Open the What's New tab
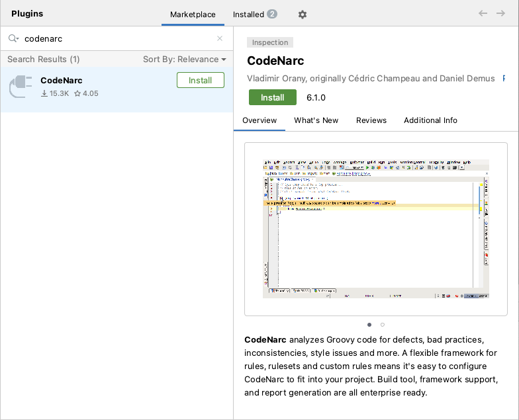Image resolution: width=519 pixels, height=420 pixels. pos(316,120)
